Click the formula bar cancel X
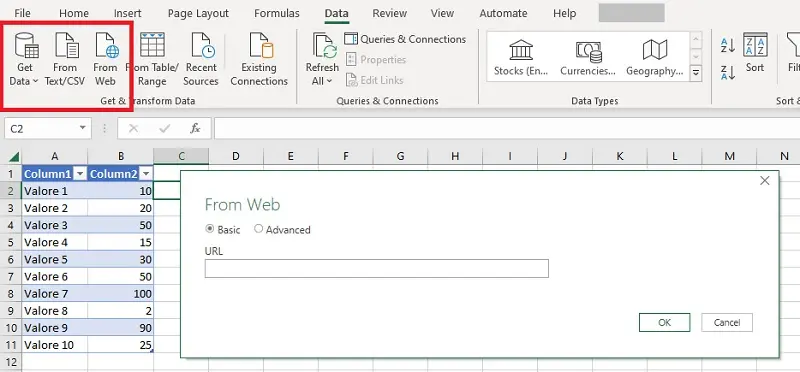 point(134,129)
